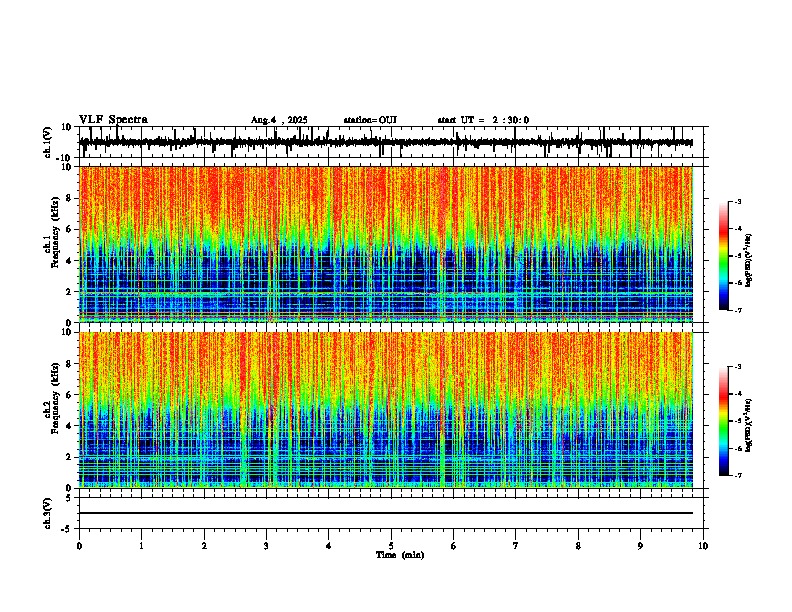Click the "10" tick on the time axis

tap(703, 546)
